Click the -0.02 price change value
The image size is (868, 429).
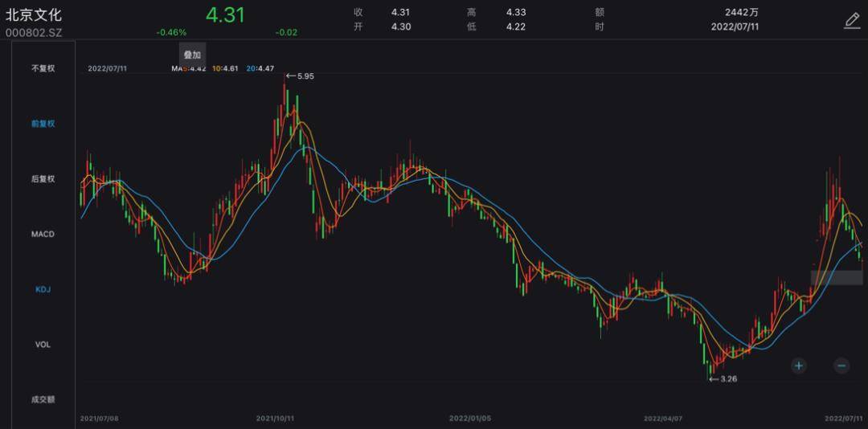click(287, 33)
